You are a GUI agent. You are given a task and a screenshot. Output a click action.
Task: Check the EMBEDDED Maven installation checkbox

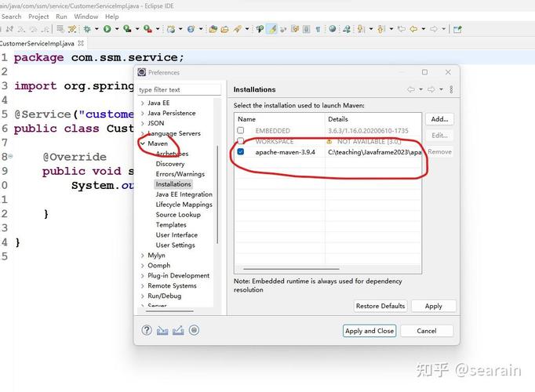(x=241, y=131)
